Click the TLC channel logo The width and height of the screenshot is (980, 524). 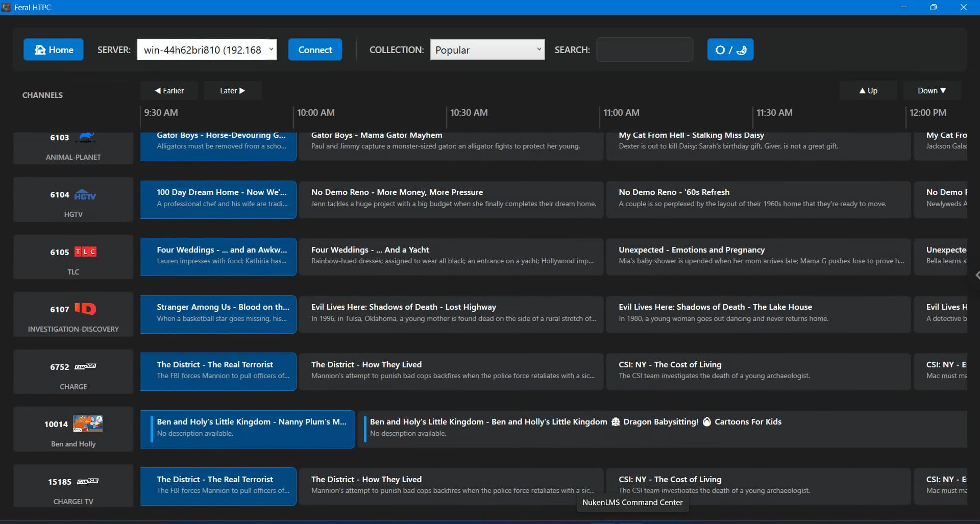pos(85,252)
